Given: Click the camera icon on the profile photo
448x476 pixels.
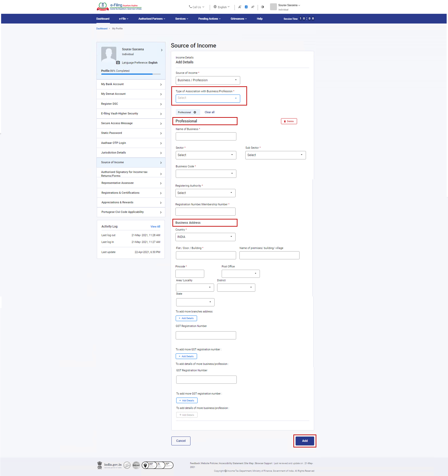Looking at the screenshot, I should [118, 62].
